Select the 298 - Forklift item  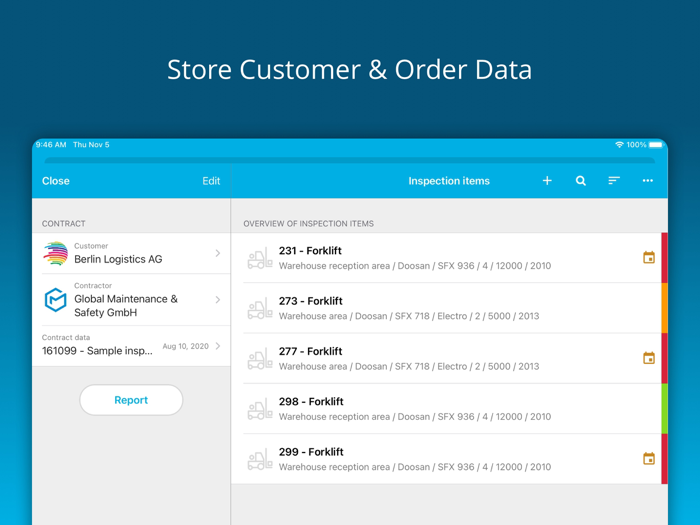(449, 409)
